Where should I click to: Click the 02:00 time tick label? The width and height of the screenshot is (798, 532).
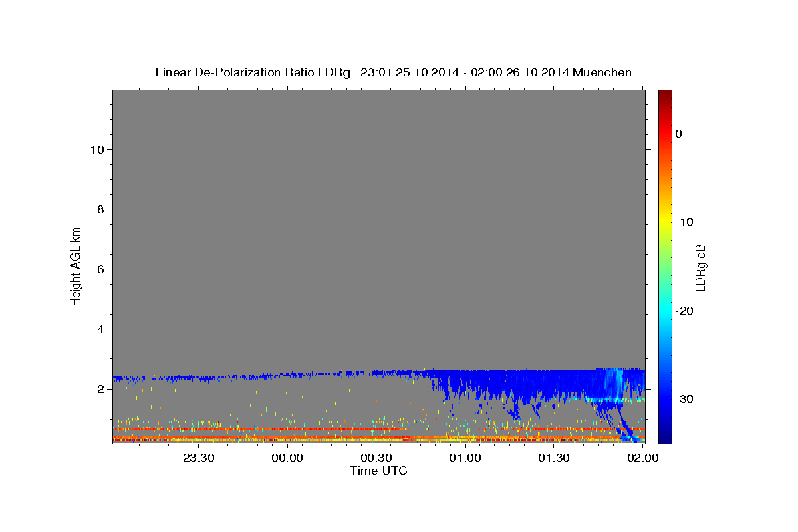pyautogui.click(x=643, y=458)
